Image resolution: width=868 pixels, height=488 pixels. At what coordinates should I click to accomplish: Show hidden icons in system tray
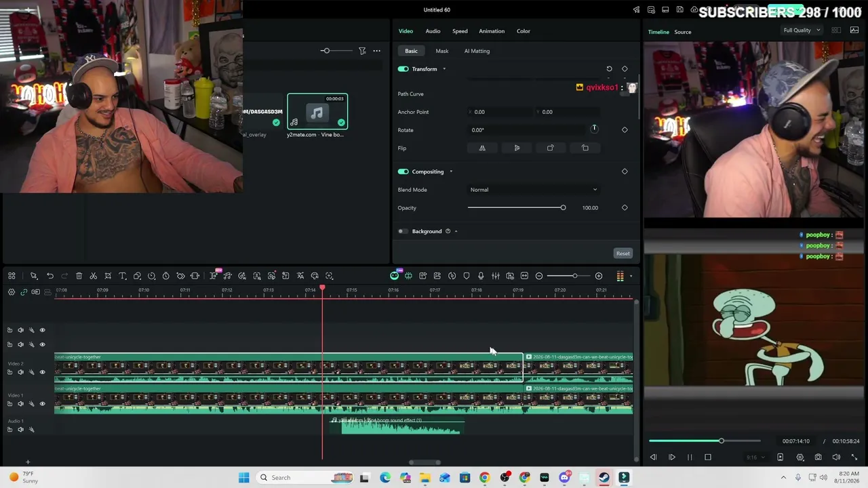point(784,478)
